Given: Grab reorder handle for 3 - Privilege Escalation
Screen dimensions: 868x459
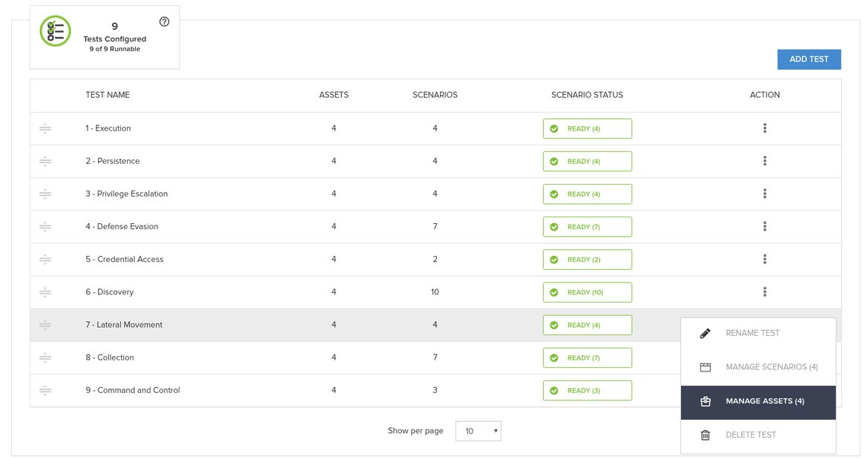Looking at the screenshot, I should pos(45,194).
